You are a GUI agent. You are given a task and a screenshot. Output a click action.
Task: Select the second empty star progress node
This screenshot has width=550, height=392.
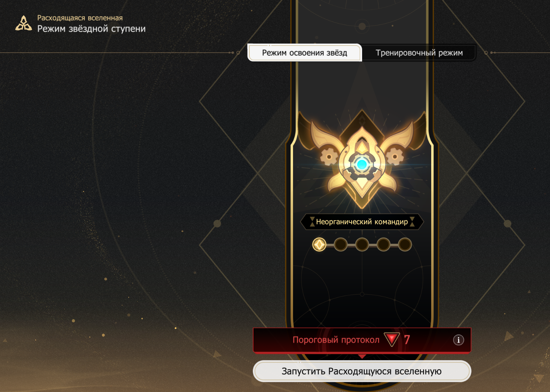341,245
